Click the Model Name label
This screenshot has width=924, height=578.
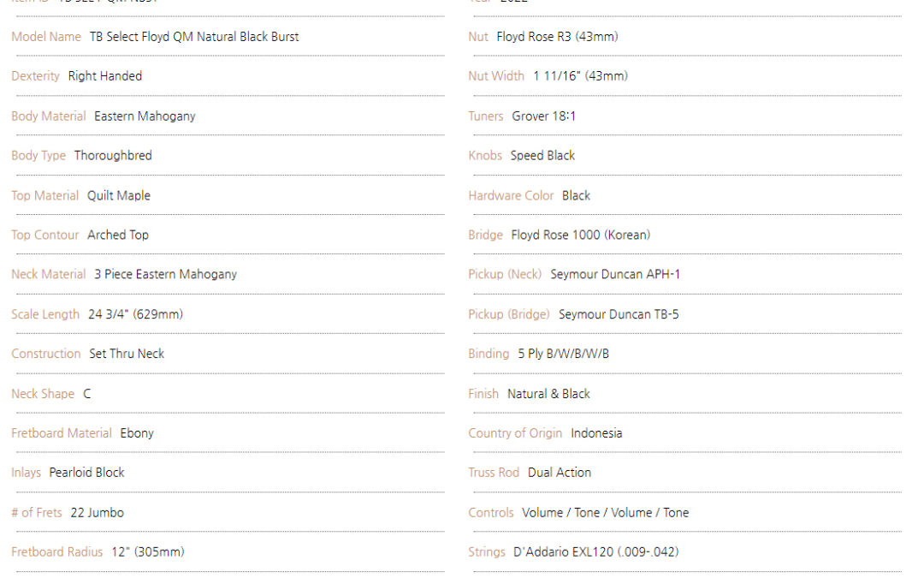click(x=46, y=37)
